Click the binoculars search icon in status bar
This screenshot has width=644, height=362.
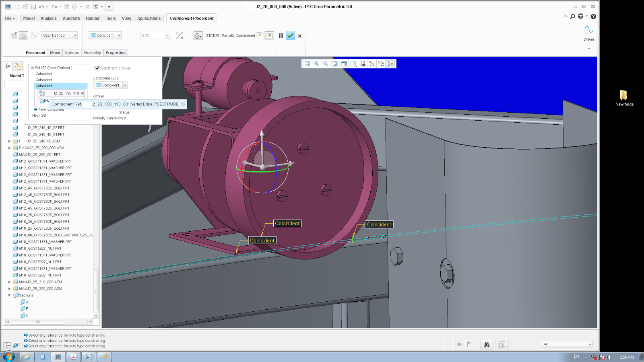pyautogui.click(x=487, y=345)
